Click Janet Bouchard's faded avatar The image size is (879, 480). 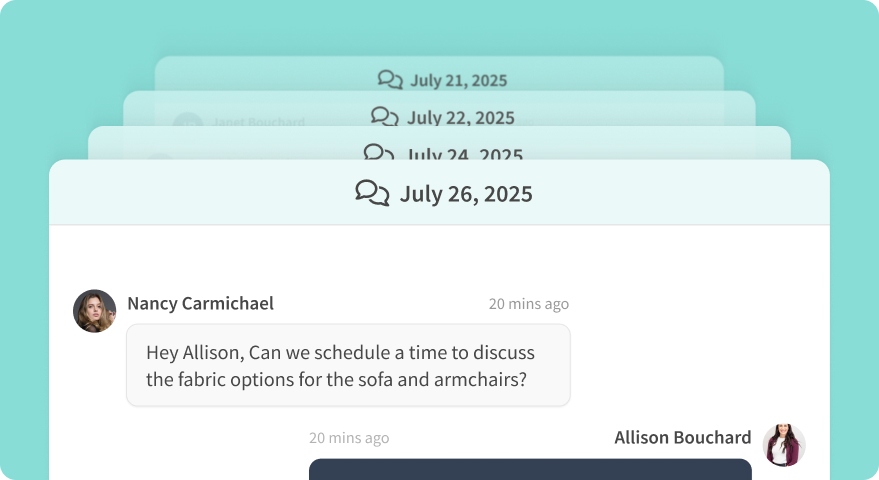pos(187,124)
